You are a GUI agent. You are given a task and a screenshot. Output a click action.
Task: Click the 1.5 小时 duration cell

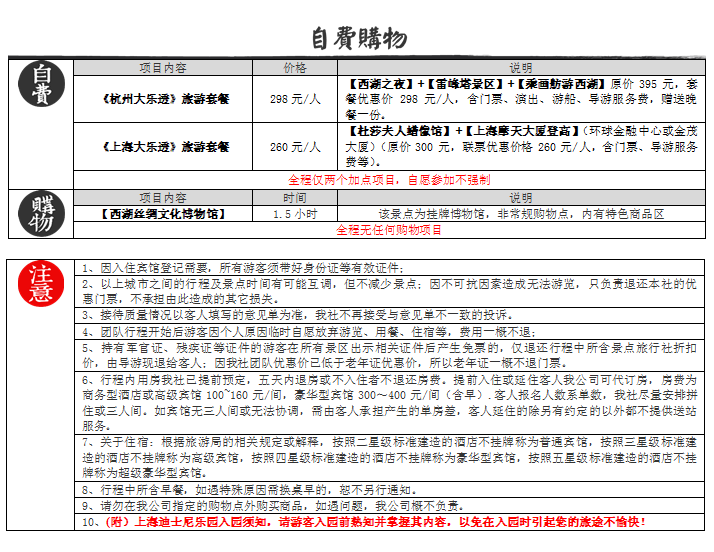[295, 214]
